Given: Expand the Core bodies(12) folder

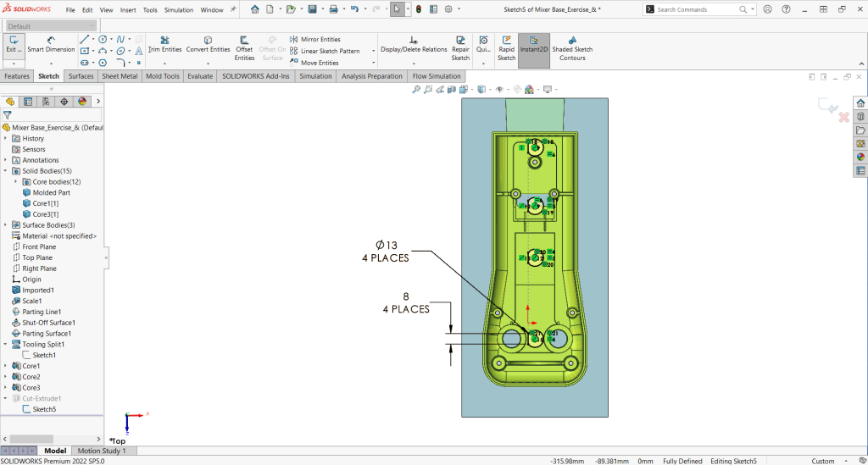Looking at the screenshot, I should 15,182.
